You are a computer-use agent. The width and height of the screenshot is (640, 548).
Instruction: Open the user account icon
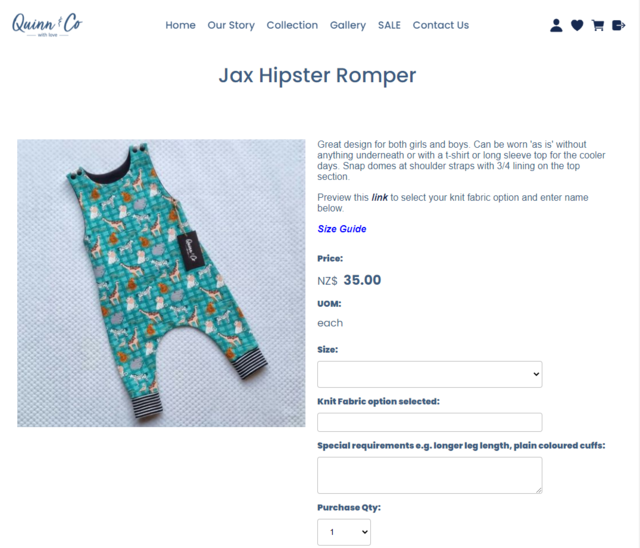556,25
